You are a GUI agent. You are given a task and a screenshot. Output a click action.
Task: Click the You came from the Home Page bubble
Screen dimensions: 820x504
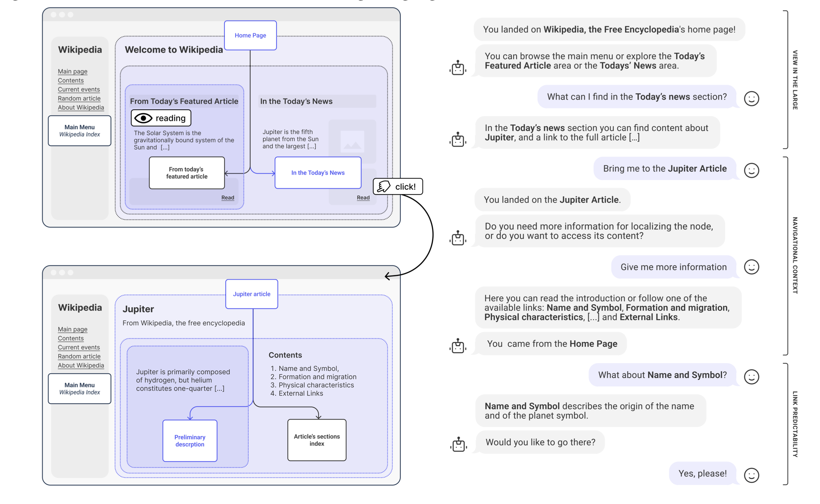(551, 344)
